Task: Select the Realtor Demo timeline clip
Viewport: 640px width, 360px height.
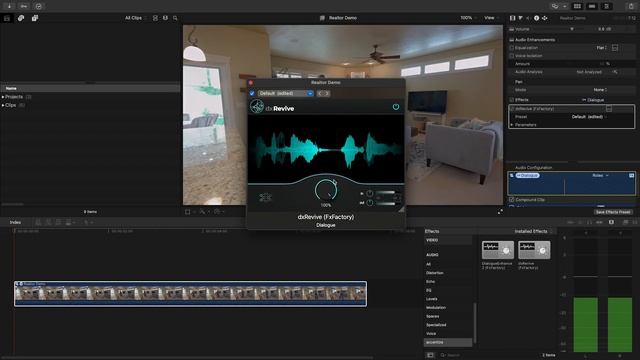Action: (x=190, y=294)
